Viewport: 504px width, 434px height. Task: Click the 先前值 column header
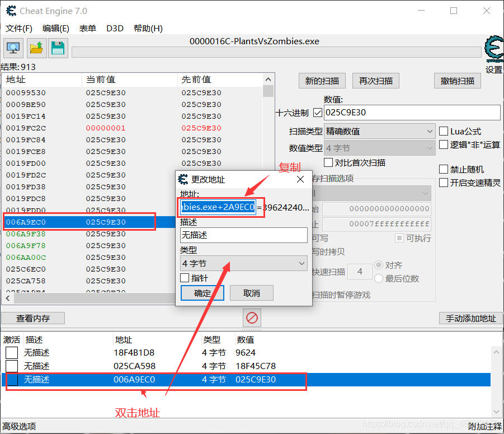(220, 80)
